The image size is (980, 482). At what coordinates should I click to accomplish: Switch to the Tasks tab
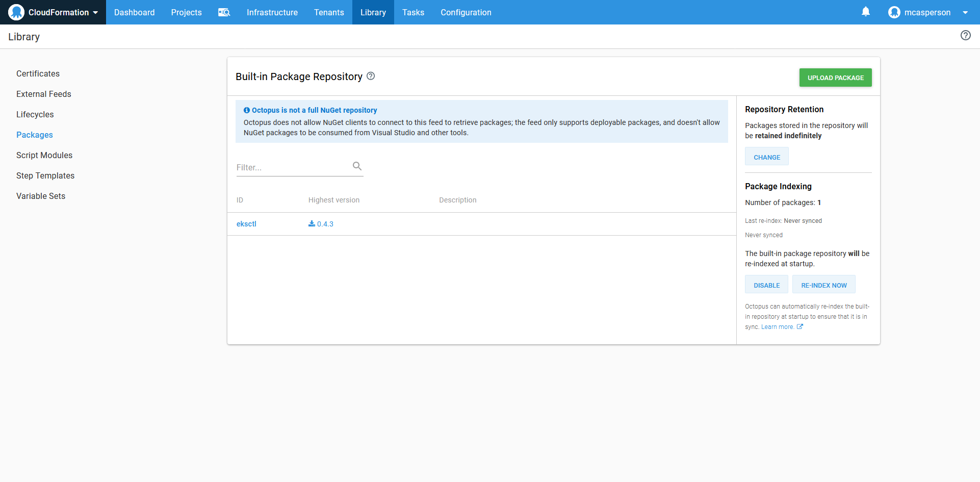pyautogui.click(x=413, y=12)
